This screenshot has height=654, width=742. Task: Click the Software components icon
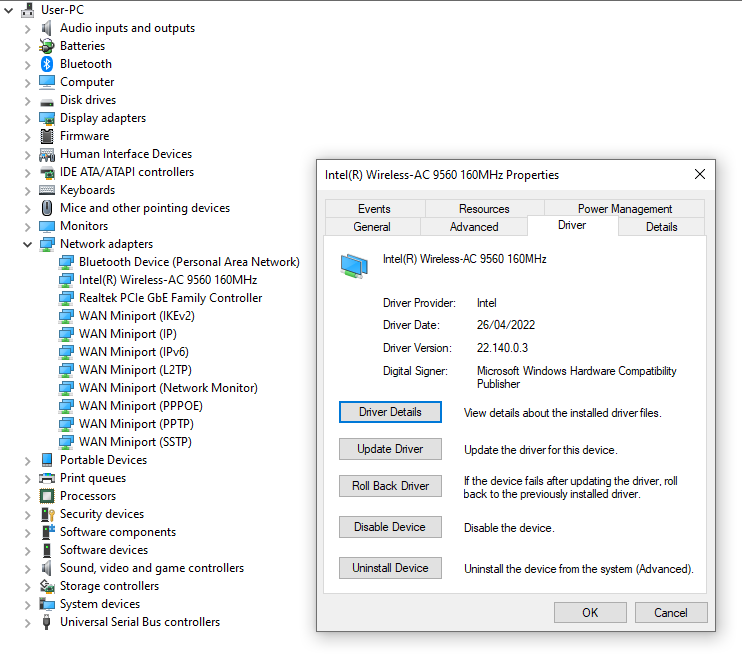47,532
